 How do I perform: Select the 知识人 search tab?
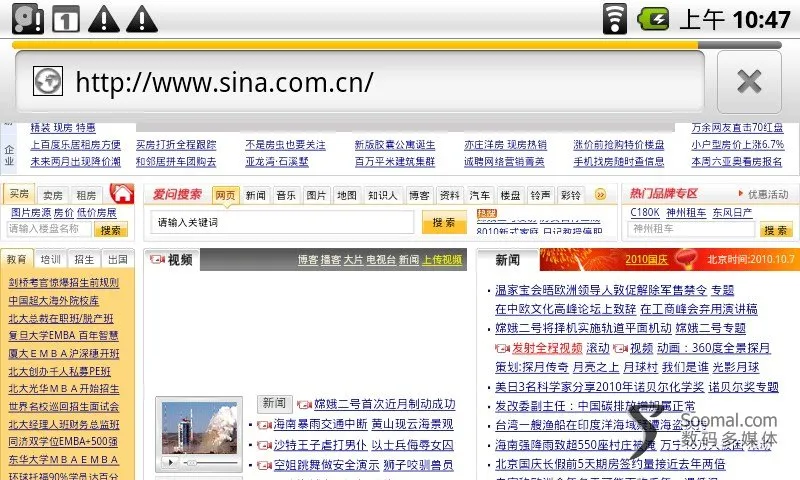click(x=383, y=195)
